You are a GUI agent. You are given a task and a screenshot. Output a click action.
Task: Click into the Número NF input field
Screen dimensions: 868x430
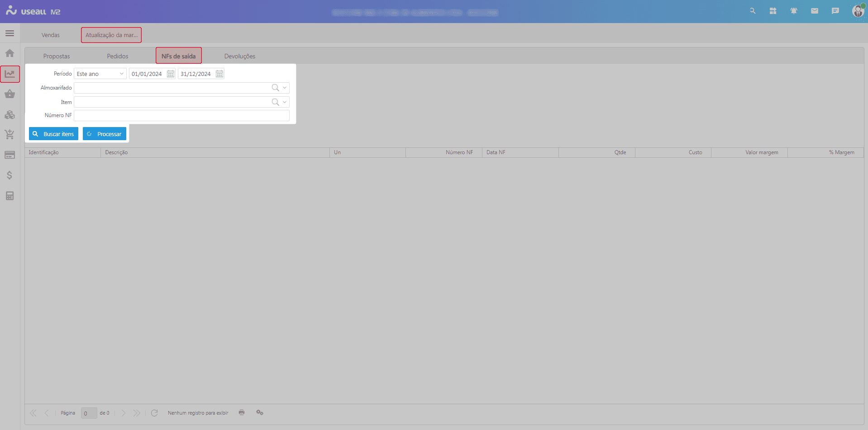tap(181, 116)
